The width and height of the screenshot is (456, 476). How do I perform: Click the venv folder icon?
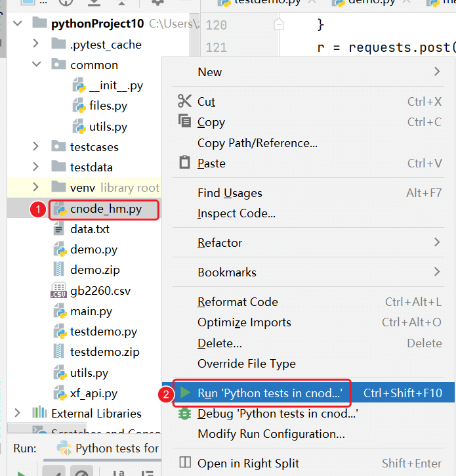click(x=58, y=186)
